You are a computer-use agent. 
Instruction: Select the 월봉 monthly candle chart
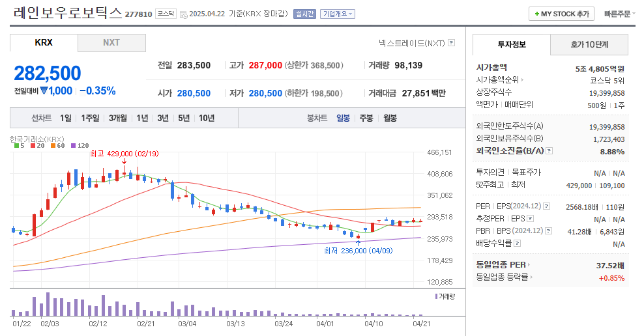[x=390, y=118]
